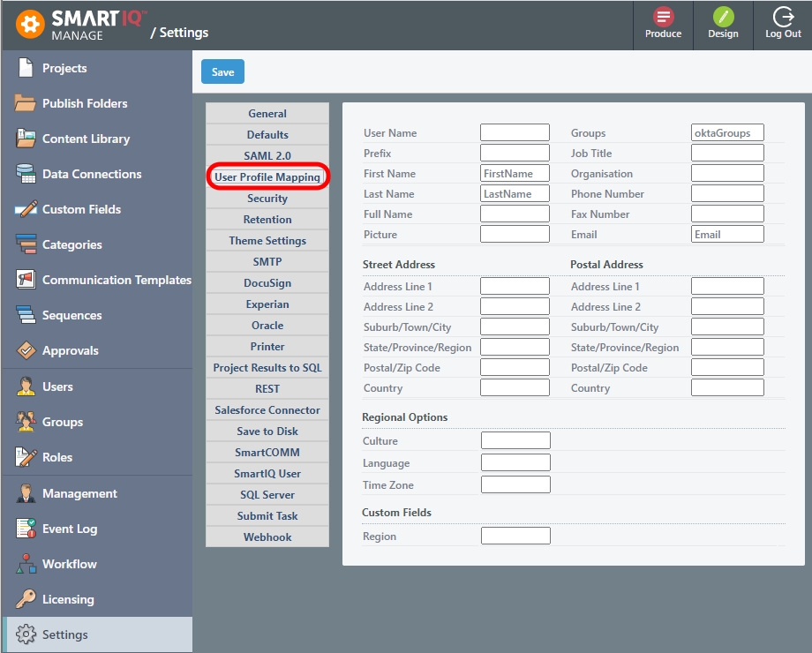
Task: Open the Experian tab
Action: pyautogui.click(x=267, y=304)
